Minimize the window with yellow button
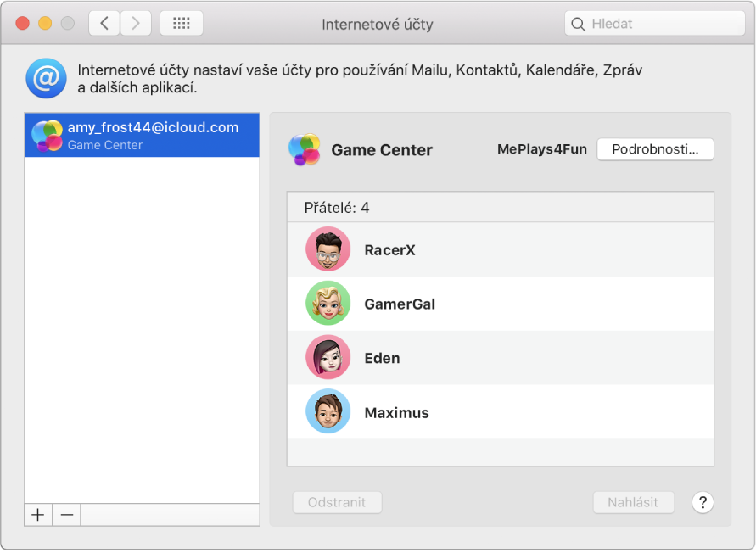 [45, 23]
